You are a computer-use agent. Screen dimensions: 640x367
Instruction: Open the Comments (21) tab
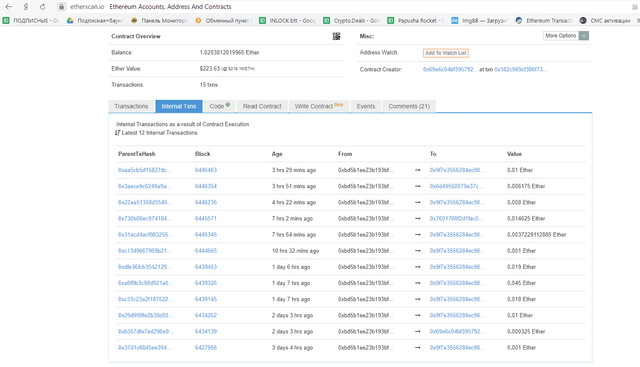point(409,106)
